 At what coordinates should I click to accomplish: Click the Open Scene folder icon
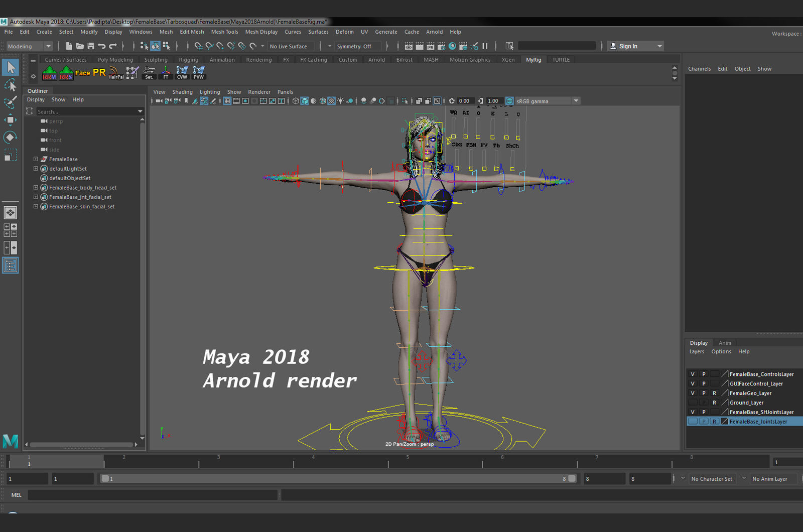[80, 46]
